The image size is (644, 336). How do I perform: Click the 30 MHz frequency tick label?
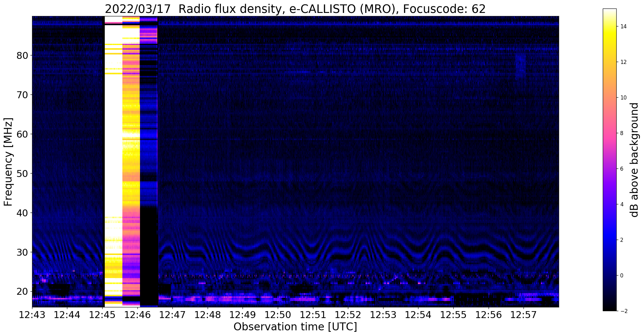[22, 252]
